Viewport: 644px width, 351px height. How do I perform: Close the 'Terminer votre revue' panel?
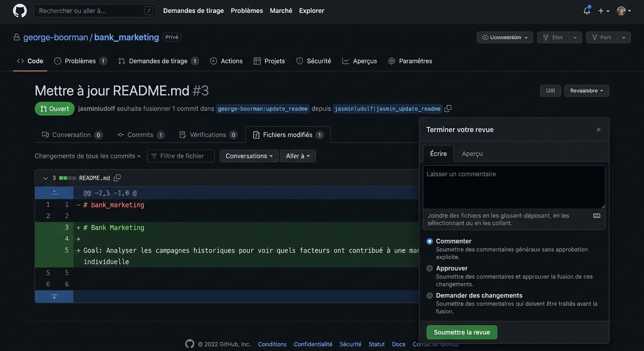[598, 130]
